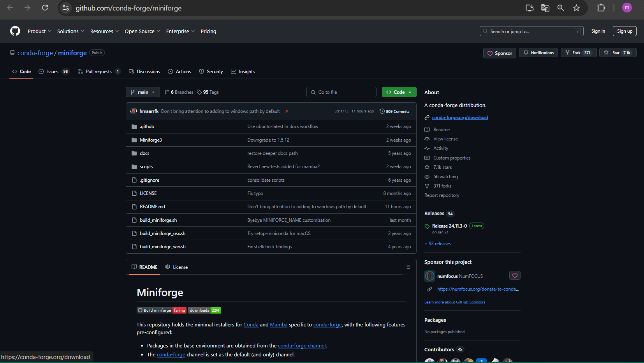The width and height of the screenshot is (644, 363).
Task: Open browser extensions puzzle icon
Action: pyautogui.click(x=601, y=8)
